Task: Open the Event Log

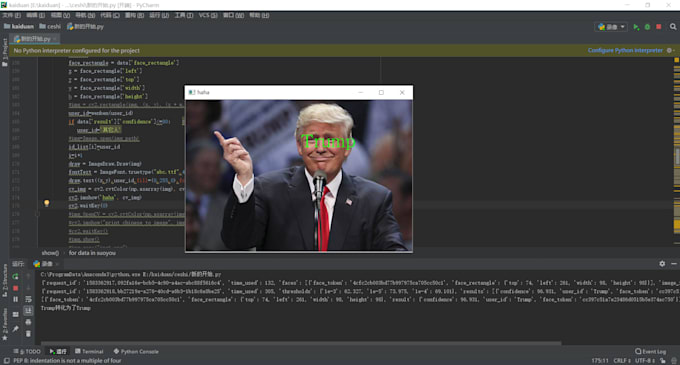Action: tap(651, 352)
